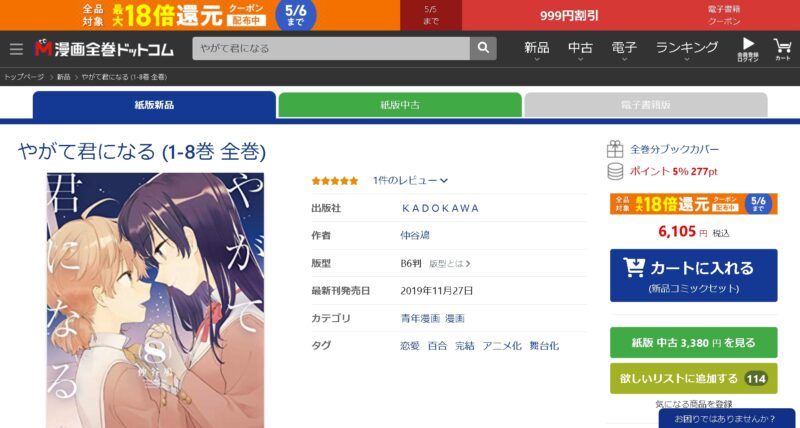
Task: Expand the 新品 dropdown menu
Action: pos(537,51)
